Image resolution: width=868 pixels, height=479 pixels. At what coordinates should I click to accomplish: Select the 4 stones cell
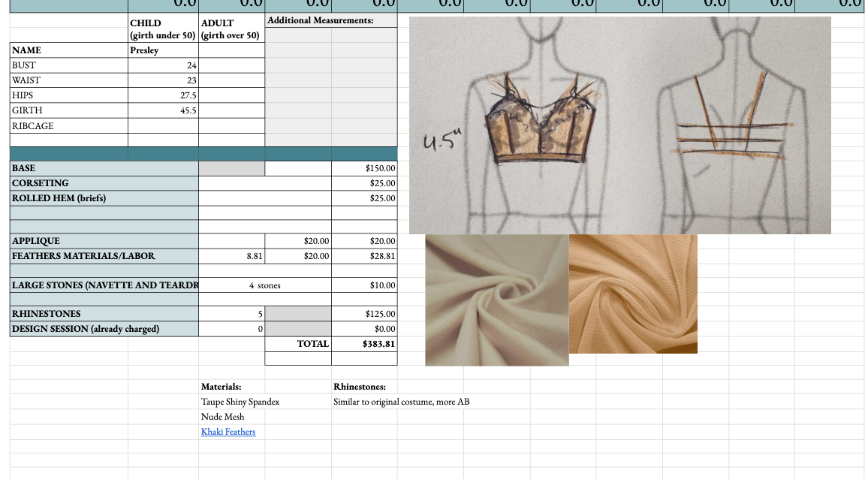[264, 285]
